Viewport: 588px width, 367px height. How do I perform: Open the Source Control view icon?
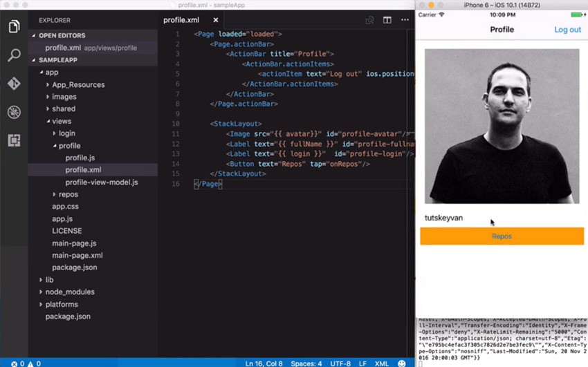point(14,83)
